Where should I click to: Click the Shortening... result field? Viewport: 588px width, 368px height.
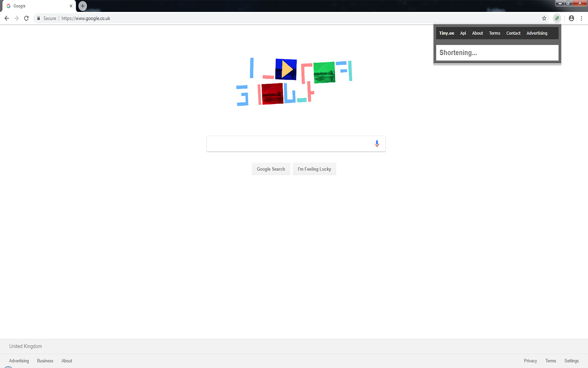coord(497,52)
